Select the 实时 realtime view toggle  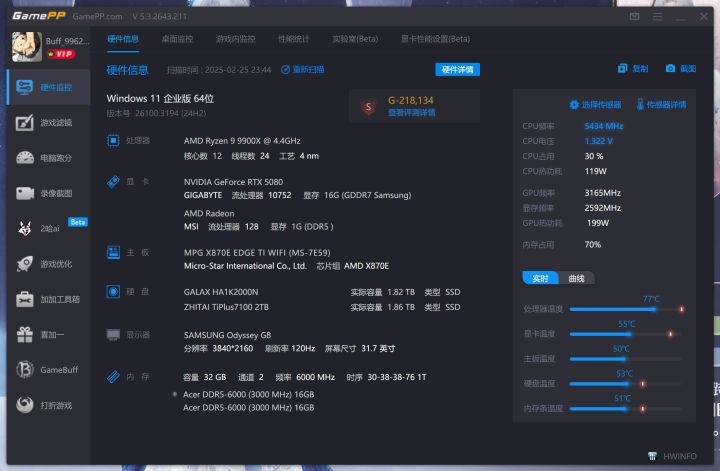coord(540,278)
